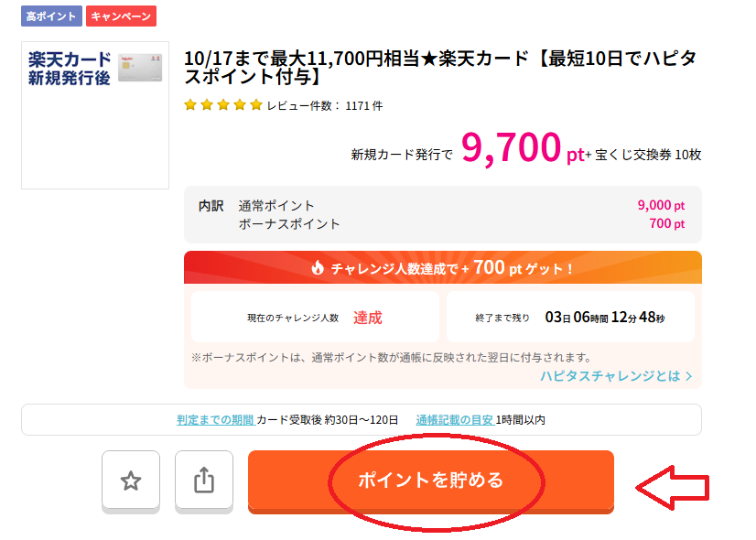Click the red arrow pointing left
756x540 pixels.
tap(673, 488)
